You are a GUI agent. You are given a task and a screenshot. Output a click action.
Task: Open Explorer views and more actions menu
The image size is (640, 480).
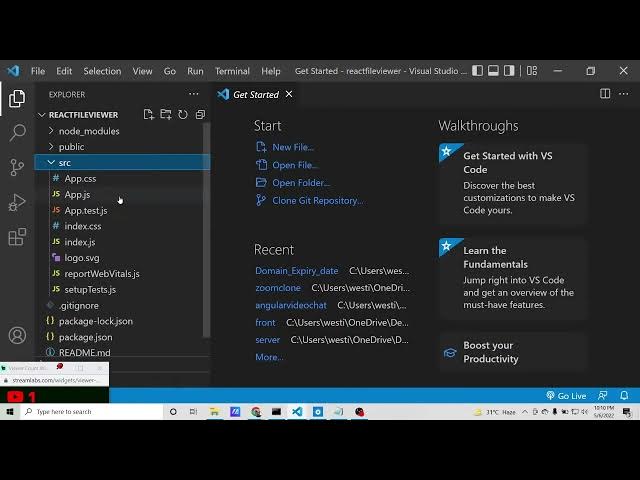tap(193, 94)
